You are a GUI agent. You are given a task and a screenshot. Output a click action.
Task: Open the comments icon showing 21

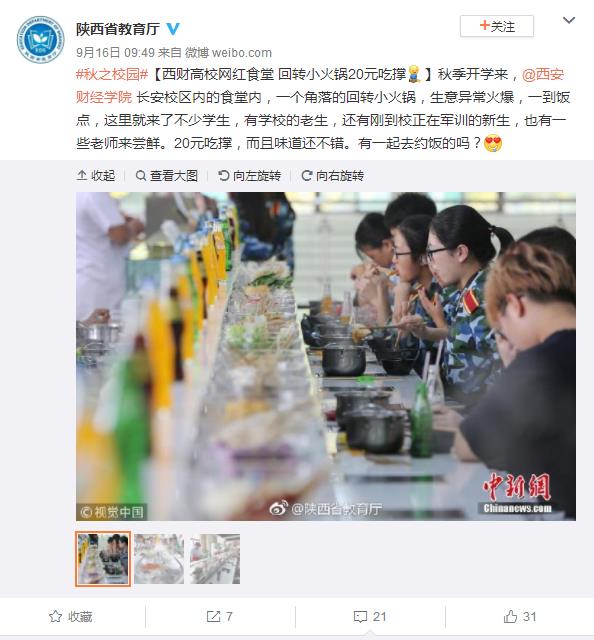(370, 616)
